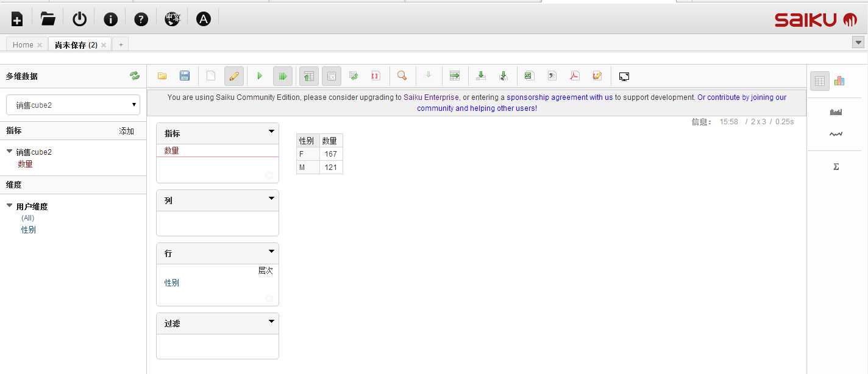Toggle the hide parents table button
Viewport: 868px width, 374px height.
309,76
